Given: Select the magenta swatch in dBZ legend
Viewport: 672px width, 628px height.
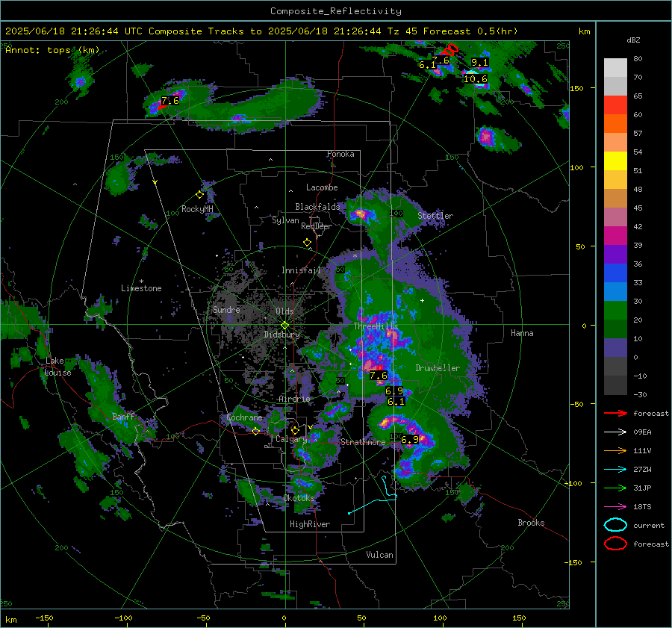Looking at the screenshot, I should click(615, 236).
